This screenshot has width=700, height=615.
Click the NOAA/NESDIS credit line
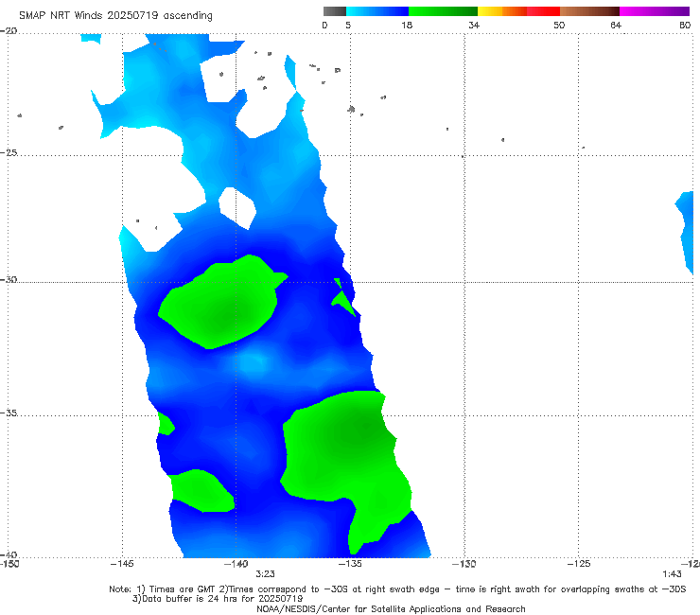[x=391, y=608]
